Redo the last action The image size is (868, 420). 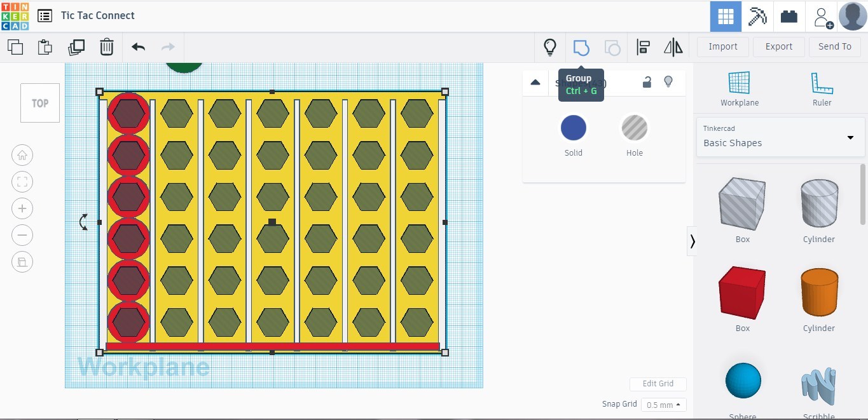pyautogui.click(x=168, y=47)
